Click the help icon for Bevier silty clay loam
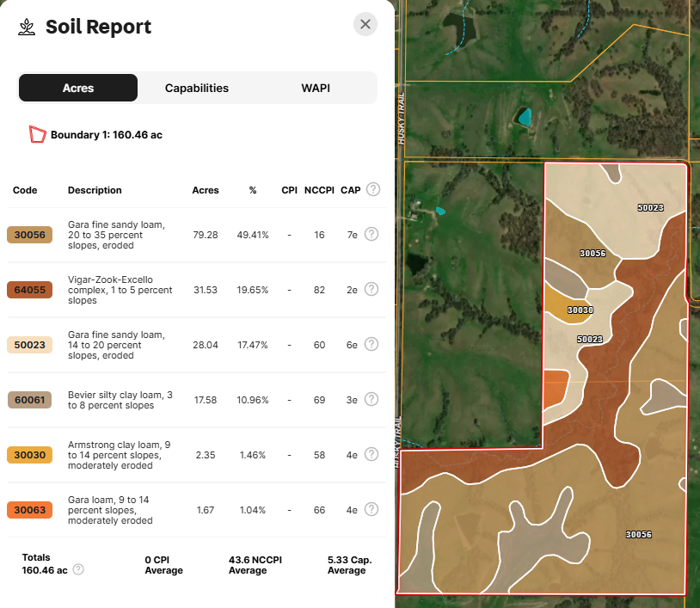700x608 pixels. 371,399
